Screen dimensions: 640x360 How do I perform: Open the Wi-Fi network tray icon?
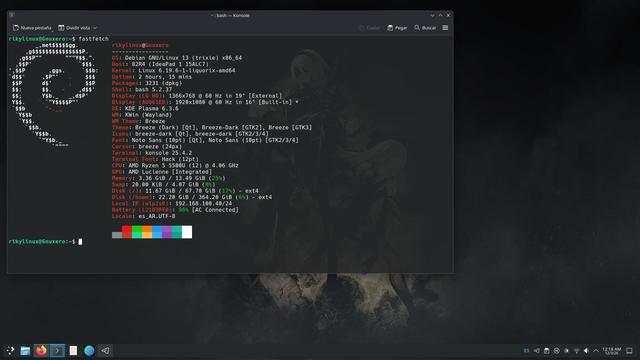[x=576, y=351]
